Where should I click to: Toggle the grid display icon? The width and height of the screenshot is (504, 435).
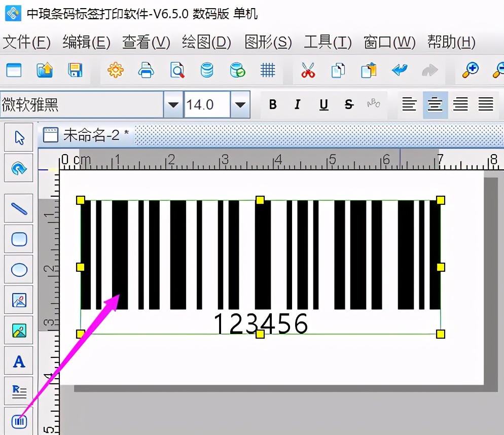(268, 70)
